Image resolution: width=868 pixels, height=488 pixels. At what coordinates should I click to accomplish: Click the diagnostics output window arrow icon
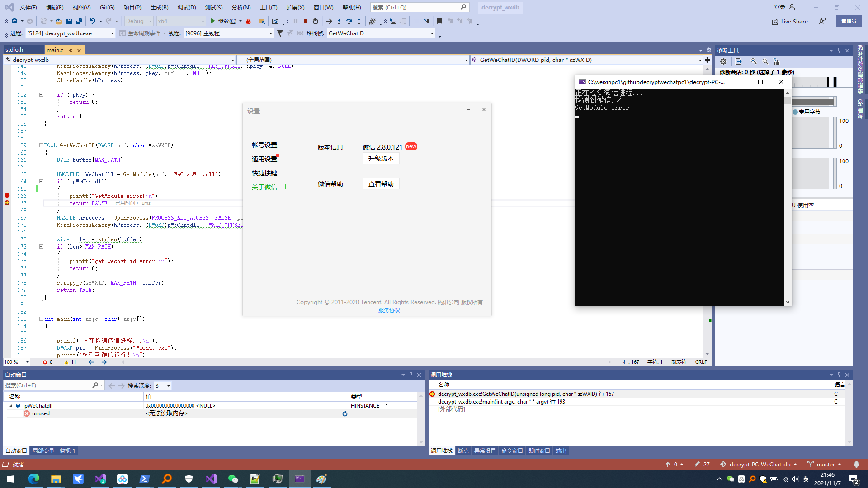coord(739,61)
